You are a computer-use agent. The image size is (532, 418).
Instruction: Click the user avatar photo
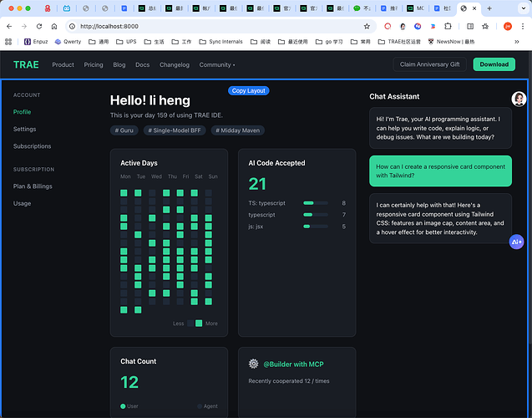click(x=519, y=99)
